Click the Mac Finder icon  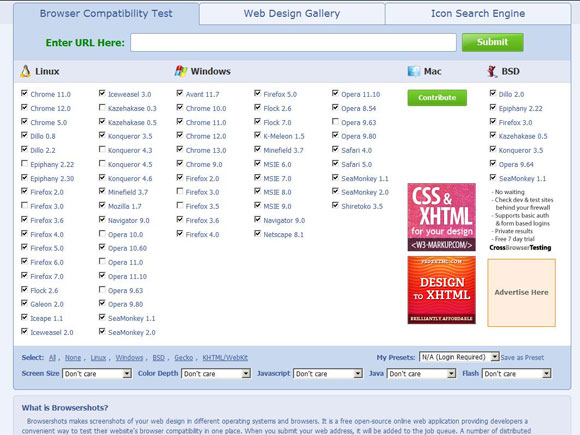pos(414,71)
